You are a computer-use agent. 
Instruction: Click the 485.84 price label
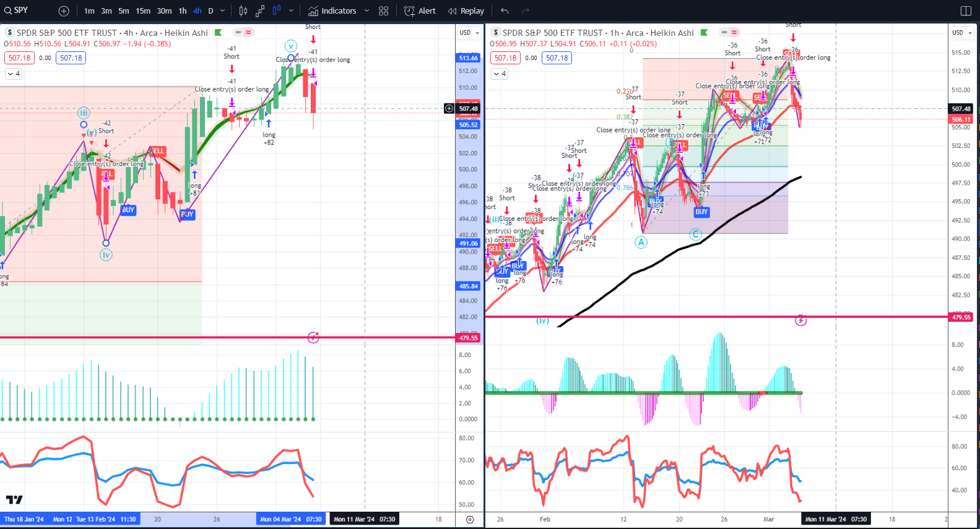(468, 286)
